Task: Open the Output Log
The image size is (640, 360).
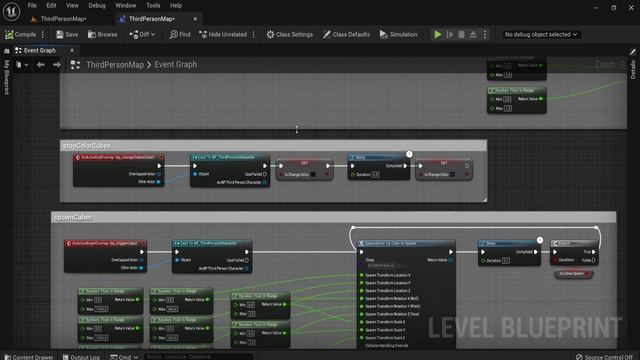Action: (81, 357)
